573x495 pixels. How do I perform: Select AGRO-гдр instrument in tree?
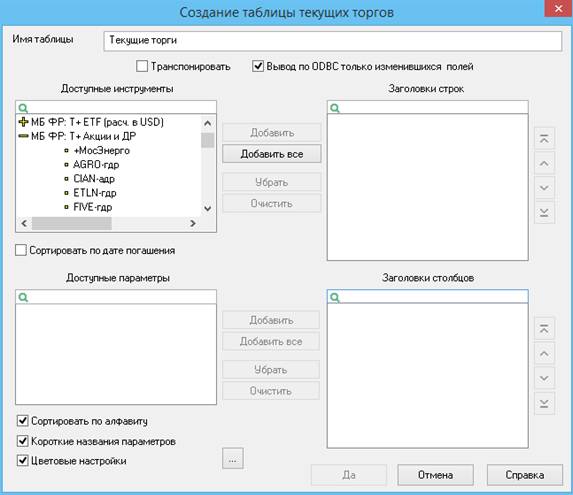(96, 165)
